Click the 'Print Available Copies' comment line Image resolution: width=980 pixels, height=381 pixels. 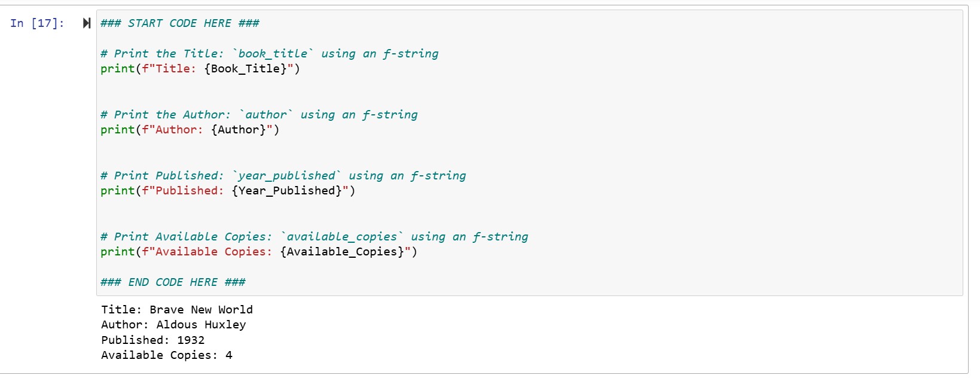[315, 237]
